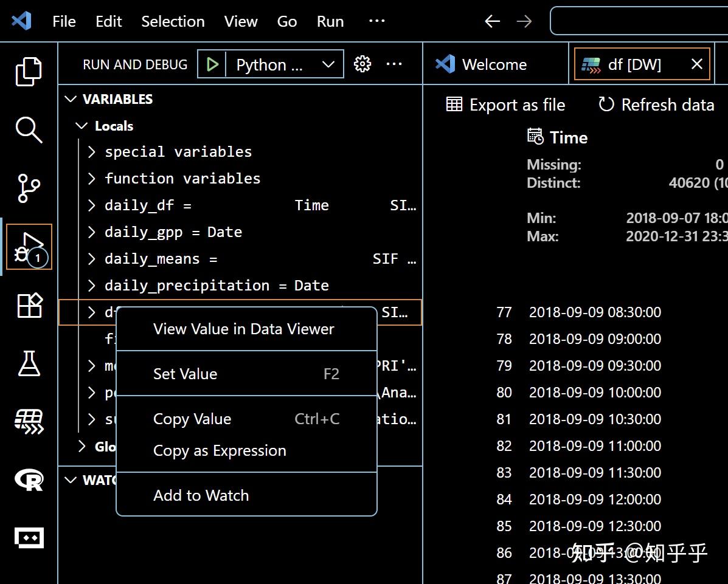Open the debug configurations gear icon
Image resolution: width=728 pixels, height=584 pixels.
tap(362, 63)
